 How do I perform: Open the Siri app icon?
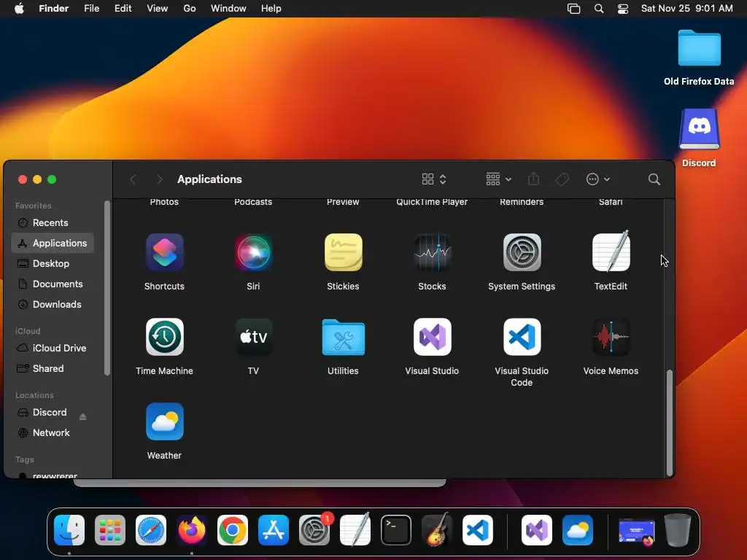[x=253, y=252]
